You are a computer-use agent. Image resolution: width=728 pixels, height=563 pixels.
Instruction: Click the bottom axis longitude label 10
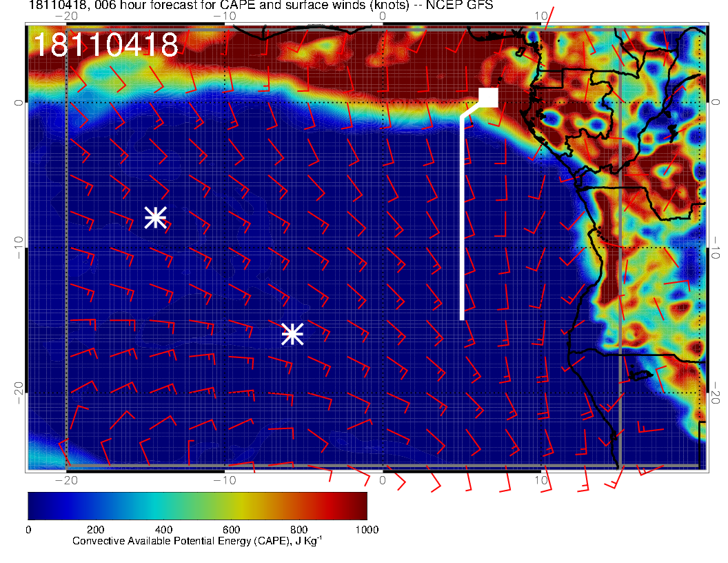tap(541, 480)
